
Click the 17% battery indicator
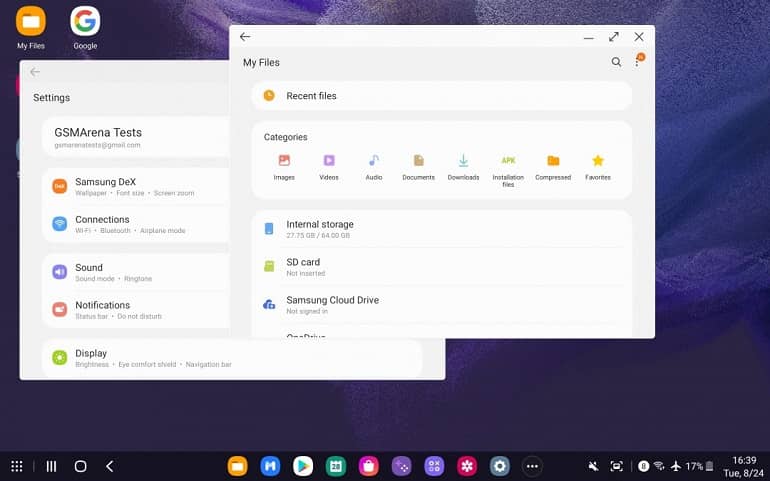point(699,466)
